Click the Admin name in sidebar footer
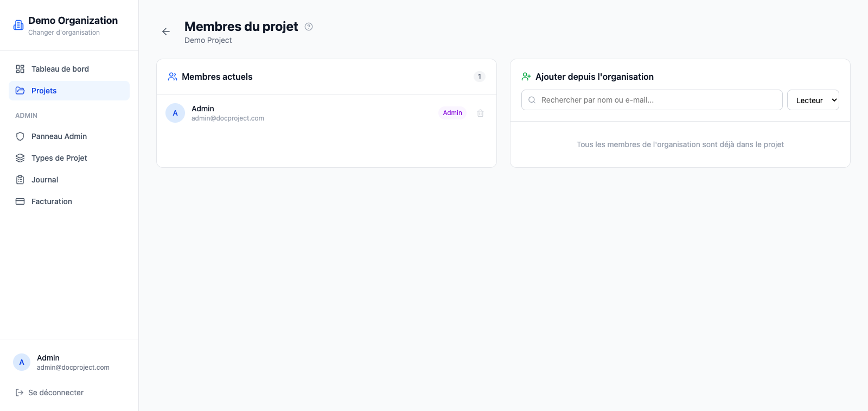Image resolution: width=868 pixels, height=411 pixels. (48, 358)
